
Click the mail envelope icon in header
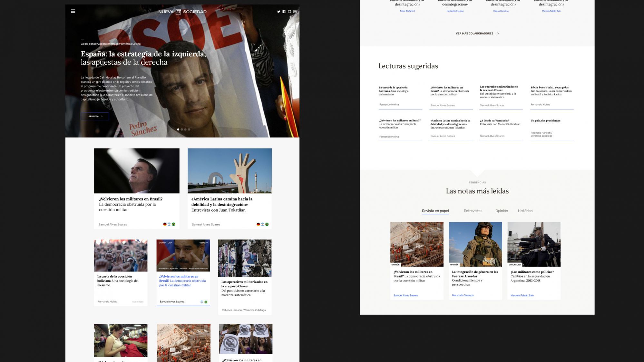click(295, 12)
